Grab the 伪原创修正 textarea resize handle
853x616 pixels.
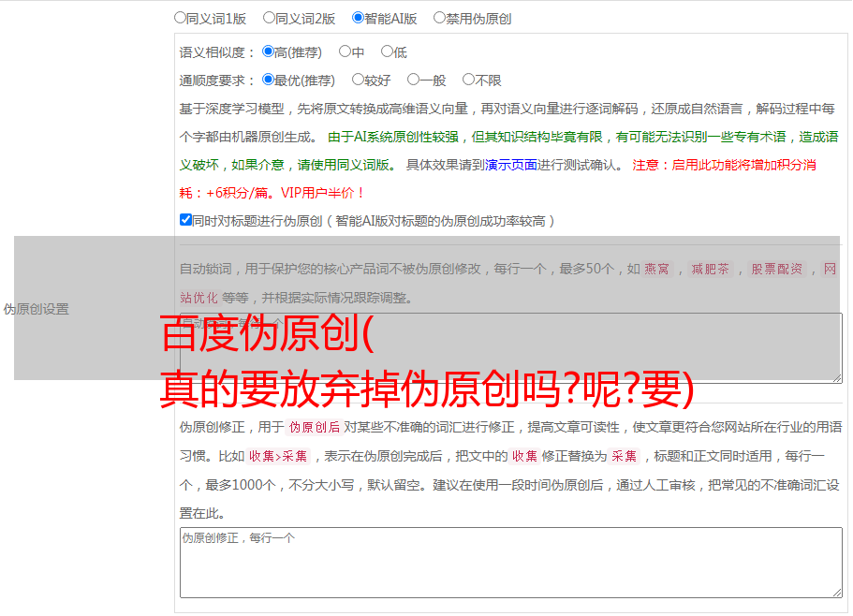(x=837, y=593)
